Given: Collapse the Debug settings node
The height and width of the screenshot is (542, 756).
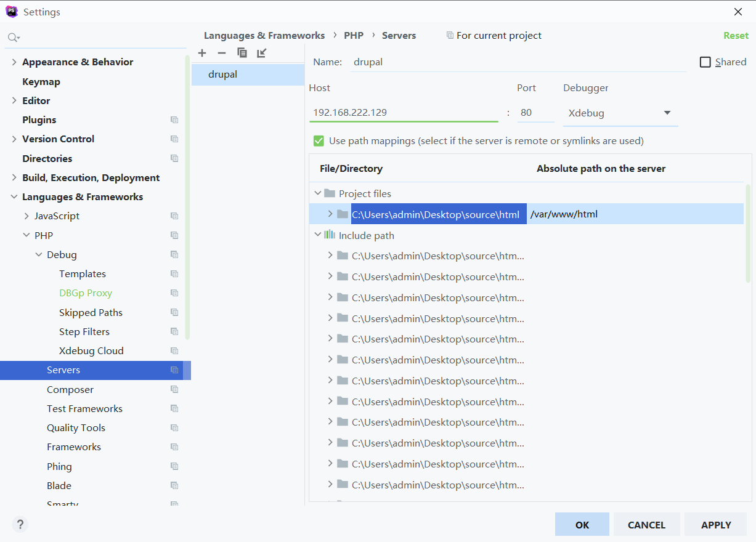Looking at the screenshot, I should (39, 254).
